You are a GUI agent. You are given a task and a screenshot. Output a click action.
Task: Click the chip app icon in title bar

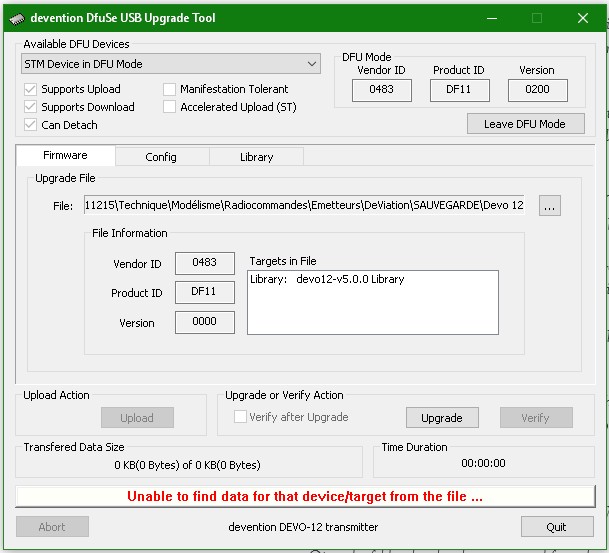(x=16, y=18)
